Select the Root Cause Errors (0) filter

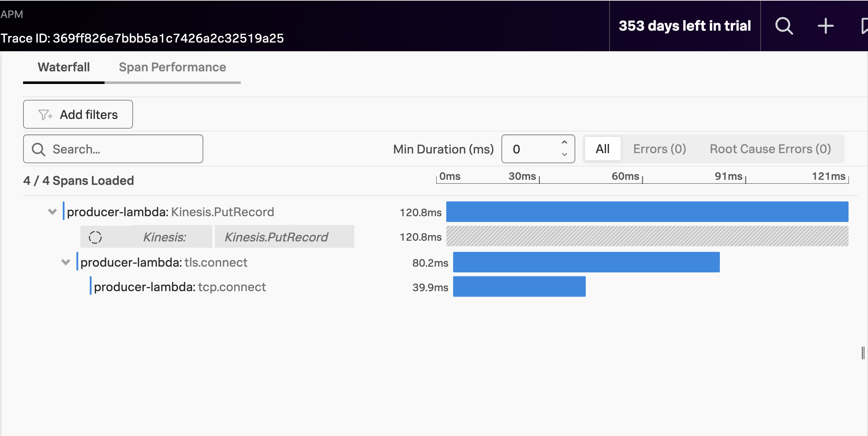pos(770,148)
